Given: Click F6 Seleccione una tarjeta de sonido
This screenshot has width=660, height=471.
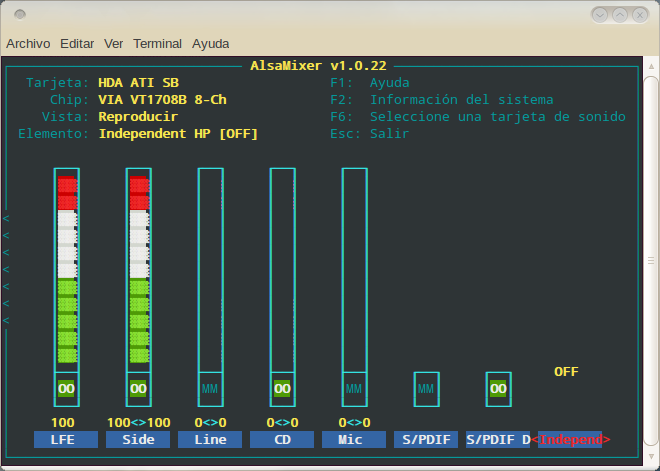Looking at the screenshot, I should pos(478,117).
